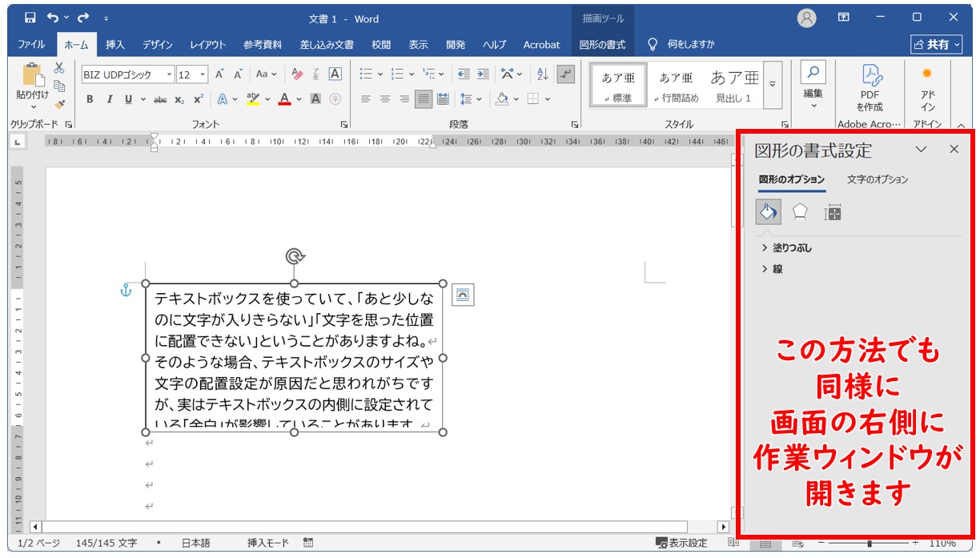This screenshot has width=980, height=558.
Task: Toggle underline formatting
Action: 128,99
